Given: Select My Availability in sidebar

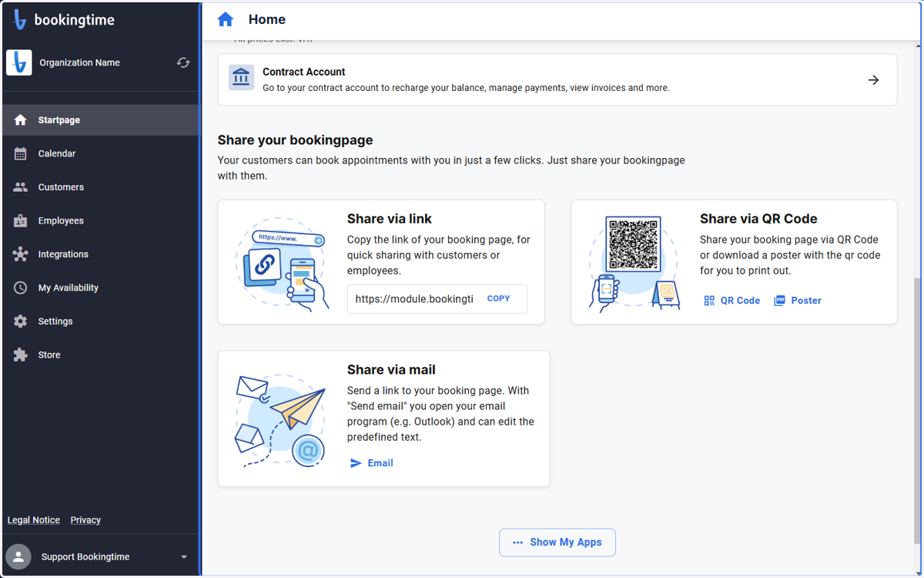Looking at the screenshot, I should click(100, 287).
